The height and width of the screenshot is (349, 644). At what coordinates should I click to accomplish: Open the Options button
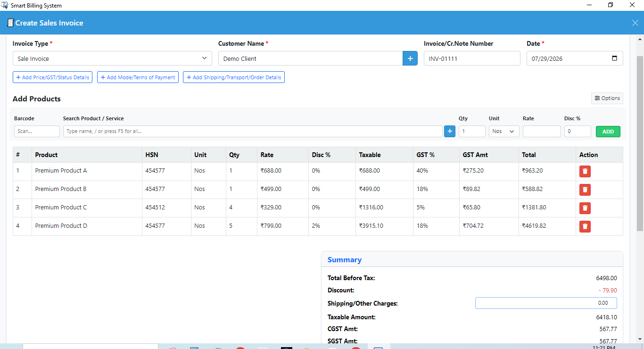[x=607, y=98]
